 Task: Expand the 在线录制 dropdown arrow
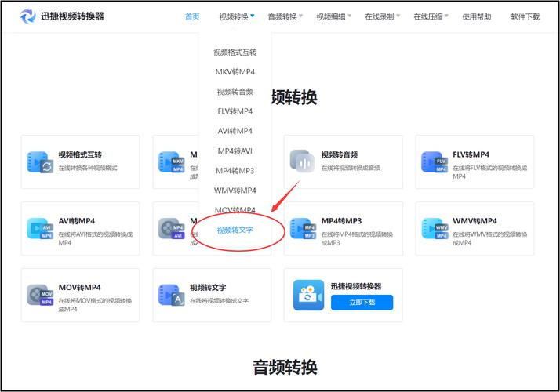click(x=398, y=16)
